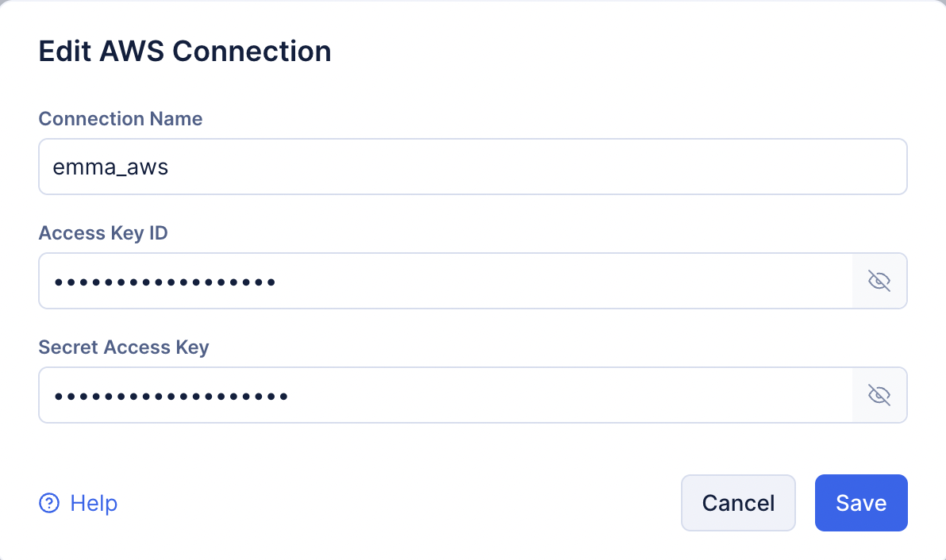Focus the Connection Name input field

tap(472, 167)
